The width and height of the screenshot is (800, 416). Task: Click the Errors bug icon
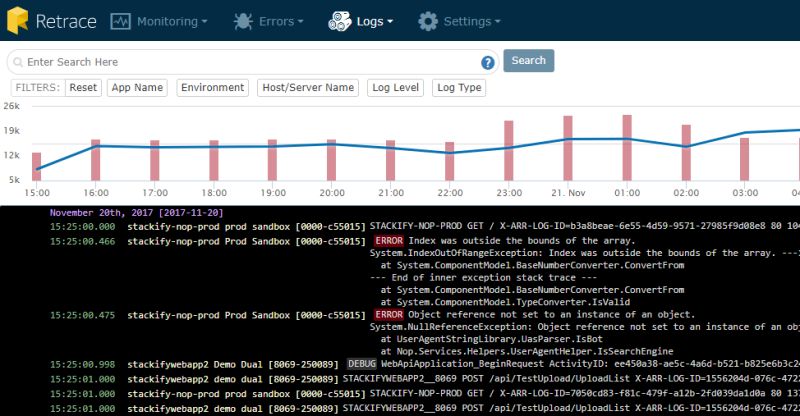coord(243,21)
